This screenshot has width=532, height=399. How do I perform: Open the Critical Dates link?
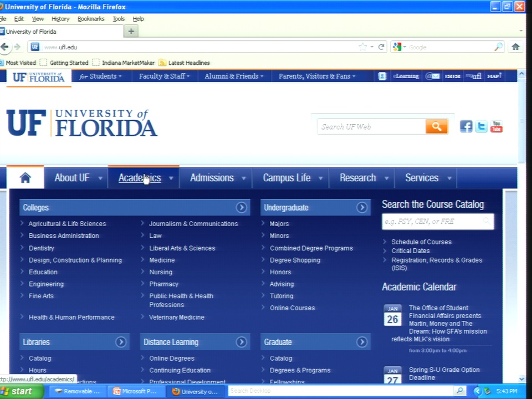(411, 250)
